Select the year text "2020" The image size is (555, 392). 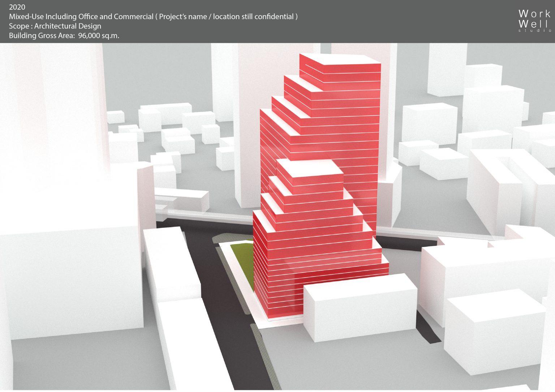coord(17,7)
